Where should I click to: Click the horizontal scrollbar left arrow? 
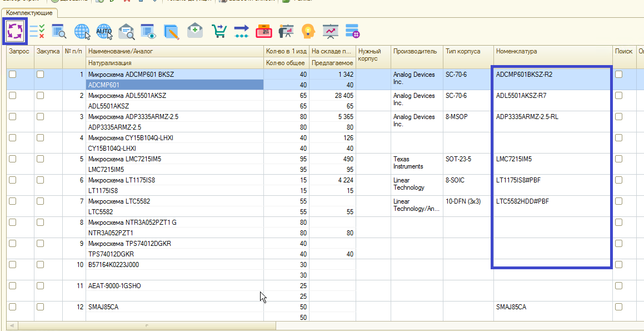point(11,325)
